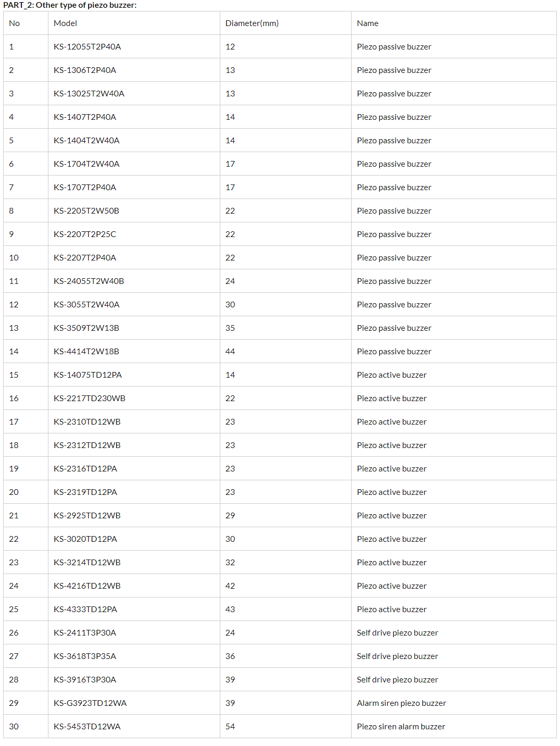Screen dimensions: 560x746
Task: Select the KS-5453TD12WA model text
Action: click(87, 727)
